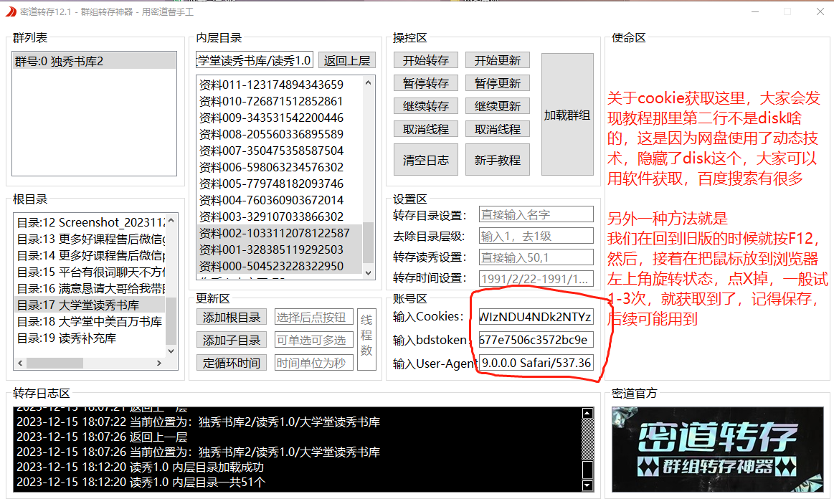Resume updating via 继续更新
Image resolution: width=834 pixels, height=504 pixels.
click(497, 106)
